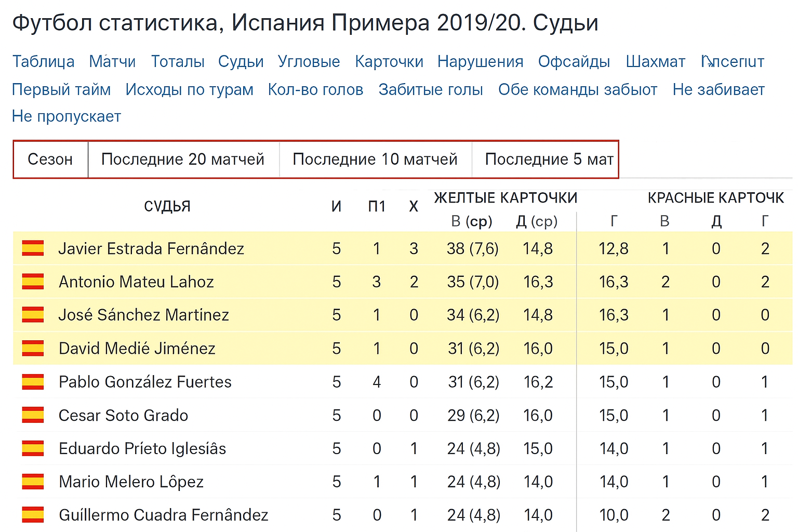Click the Spain flag beside Javier Estrada Fernández
Image resolution: width=798 pixels, height=532 pixels.
(x=33, y=248)
